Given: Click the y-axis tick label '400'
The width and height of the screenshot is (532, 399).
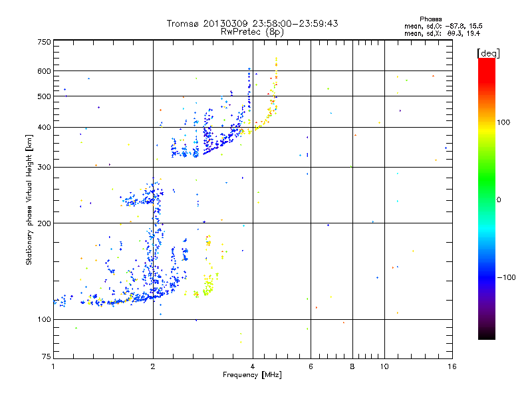Looking at the screenshot, I should click(x=44, y=127).
